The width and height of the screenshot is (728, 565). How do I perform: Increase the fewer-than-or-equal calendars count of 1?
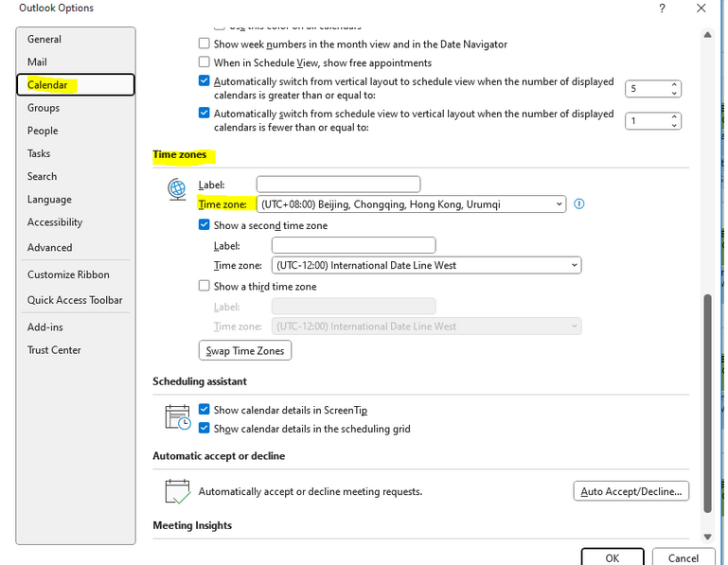click(674, 117)
